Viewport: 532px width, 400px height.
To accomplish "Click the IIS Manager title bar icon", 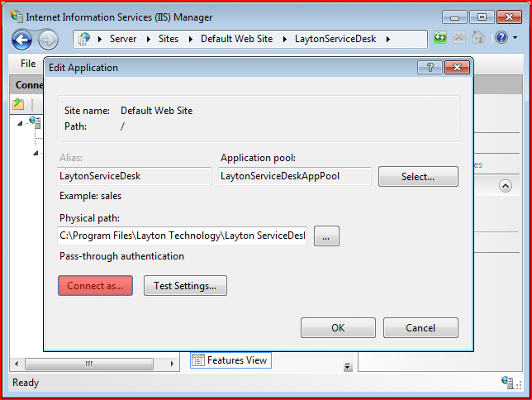I will point(17,17).
